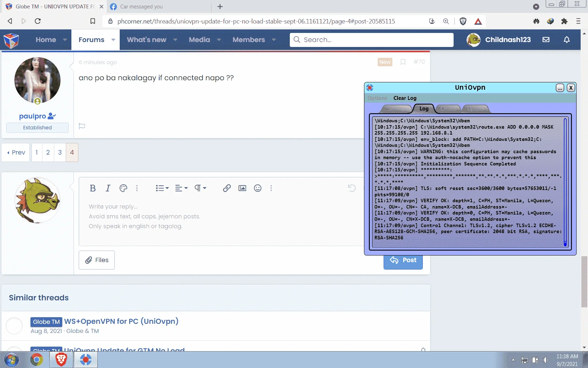588x368 pixels.
Task: Go to the Prev page
Action: click(x=16, y=152)
